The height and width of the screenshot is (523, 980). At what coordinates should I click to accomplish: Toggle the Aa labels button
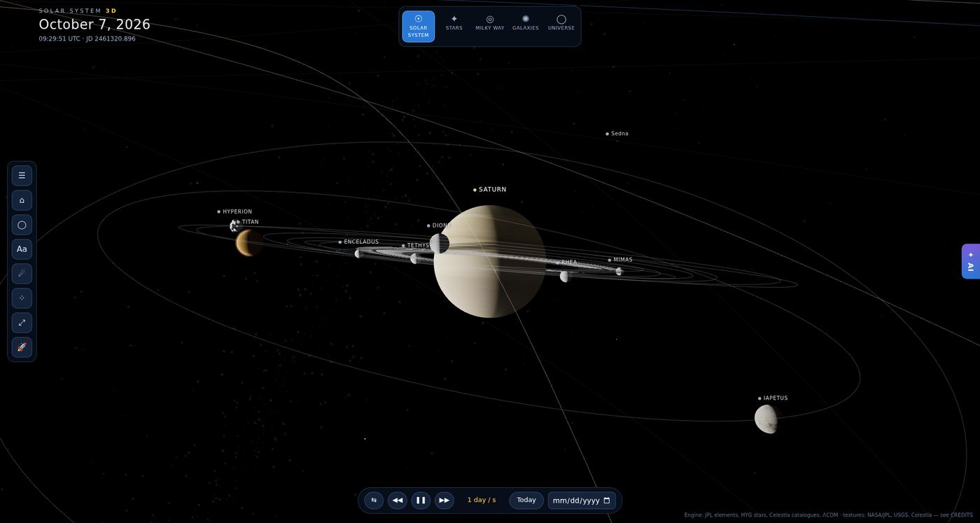22,249
